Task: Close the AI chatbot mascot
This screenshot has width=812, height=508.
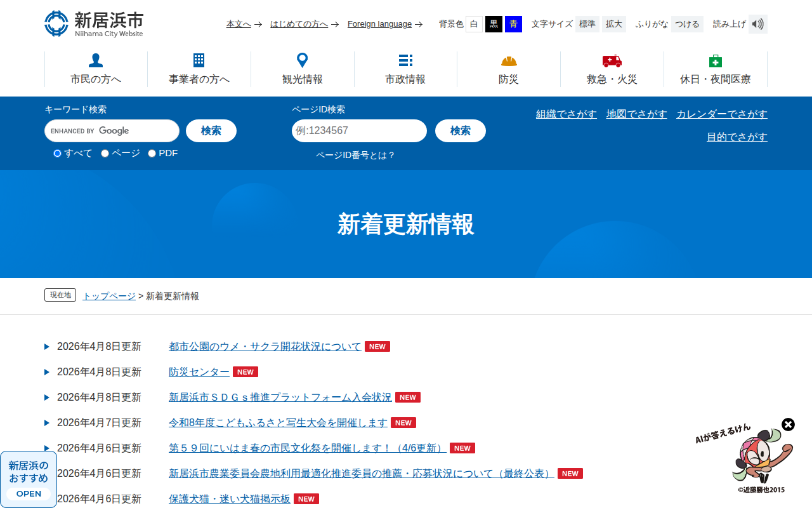Action: click(788, 424)
